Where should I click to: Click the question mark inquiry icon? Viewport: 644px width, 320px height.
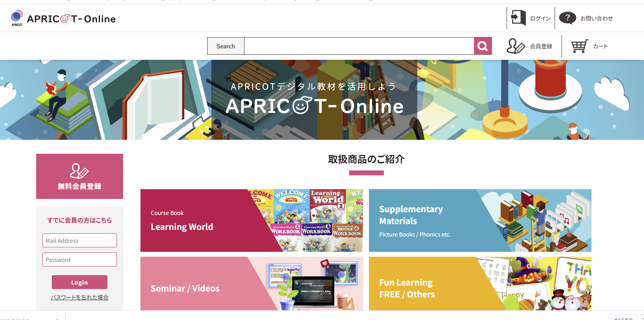point(567,18)
